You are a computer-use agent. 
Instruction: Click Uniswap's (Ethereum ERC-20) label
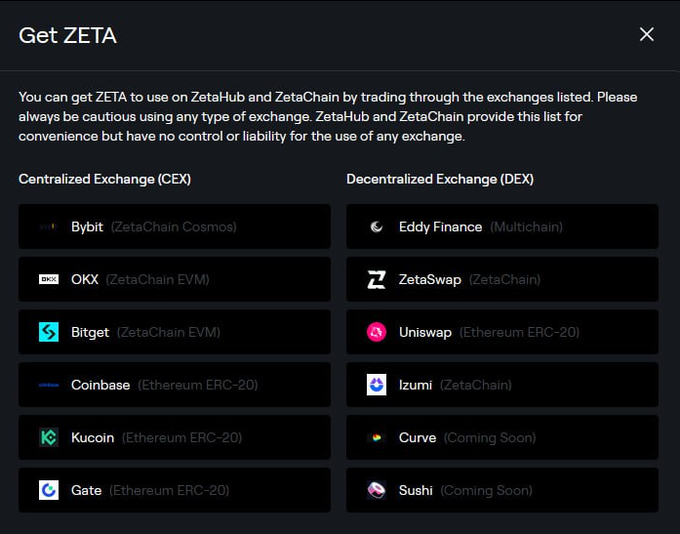pos(519,332)
